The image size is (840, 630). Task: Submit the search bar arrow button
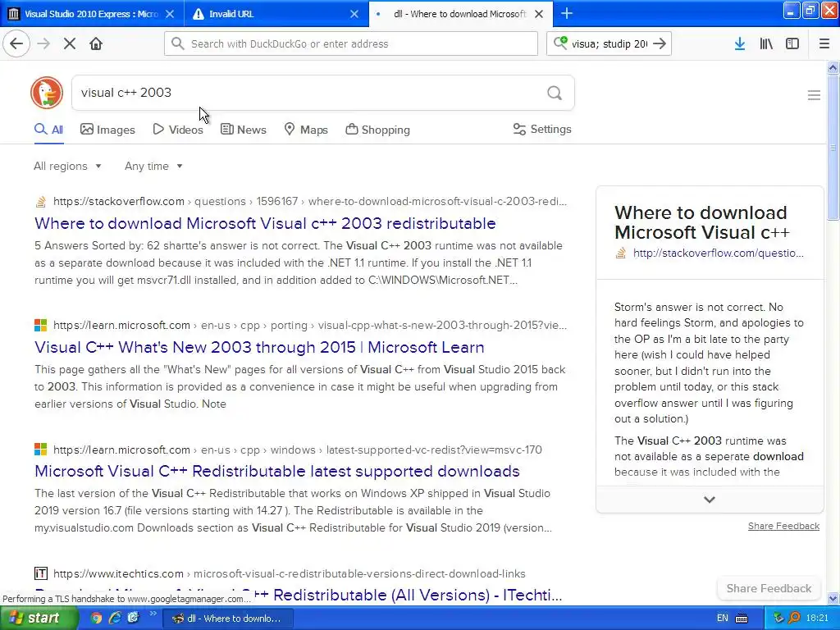(660, 43)
